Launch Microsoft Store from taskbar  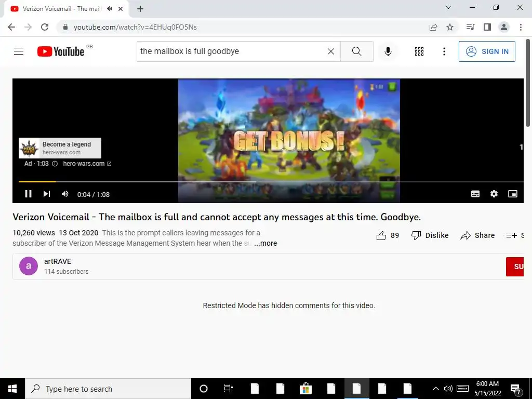[305, 389]
